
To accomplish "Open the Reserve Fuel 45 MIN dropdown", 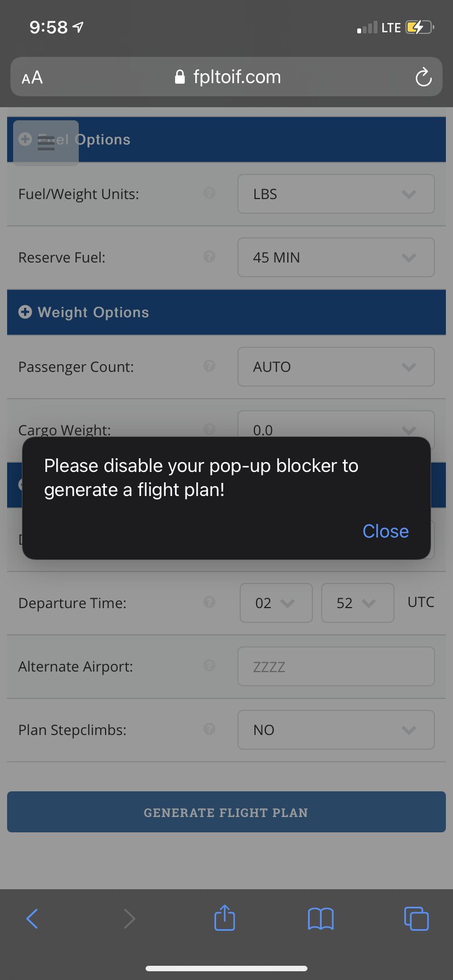I will click(336, 258).
